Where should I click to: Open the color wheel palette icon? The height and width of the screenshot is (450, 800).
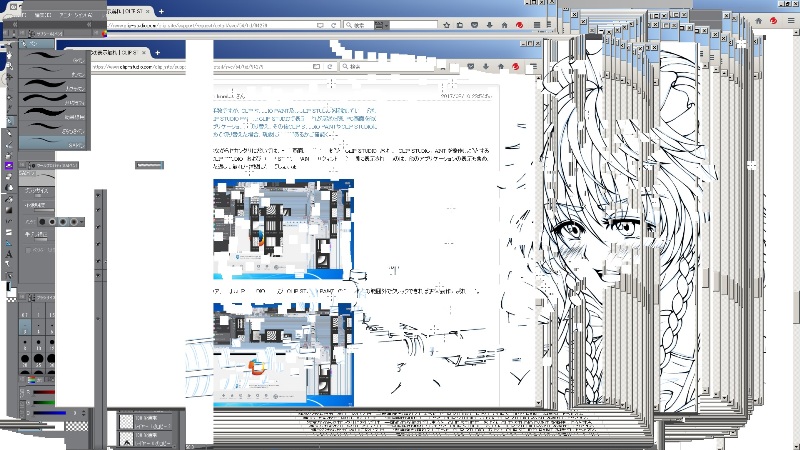coord(104,34)
